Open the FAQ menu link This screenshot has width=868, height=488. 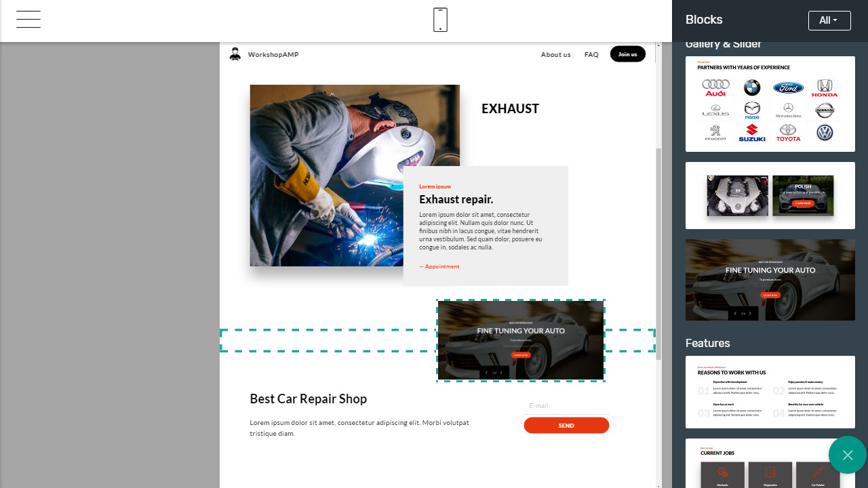click(591, 54)
